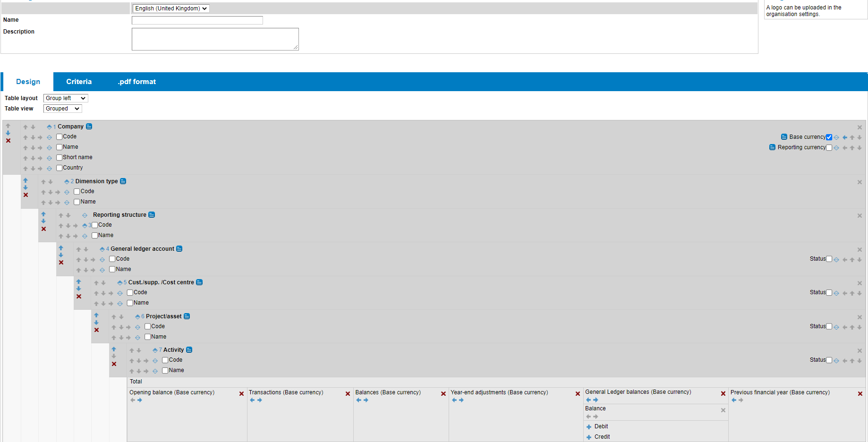This screenshot has height=442, width=868.
Task: Open the Criteria tab
Action: point(79,82)
